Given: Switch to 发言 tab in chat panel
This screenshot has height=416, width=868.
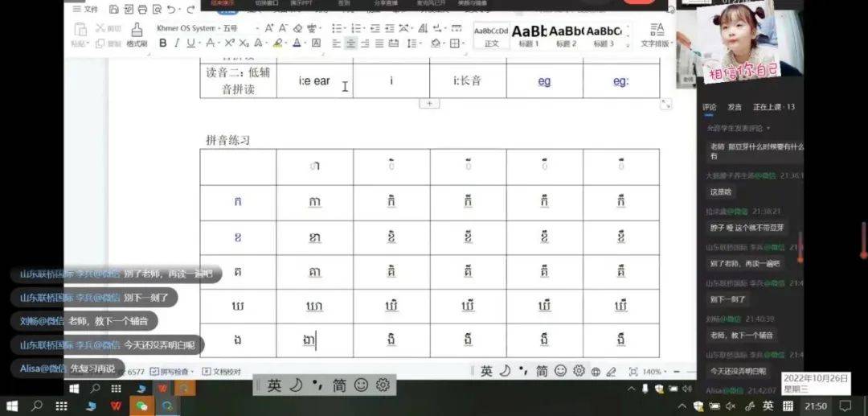Looking at the screenshot, I should pyautogui.click(x=735, y=107).
